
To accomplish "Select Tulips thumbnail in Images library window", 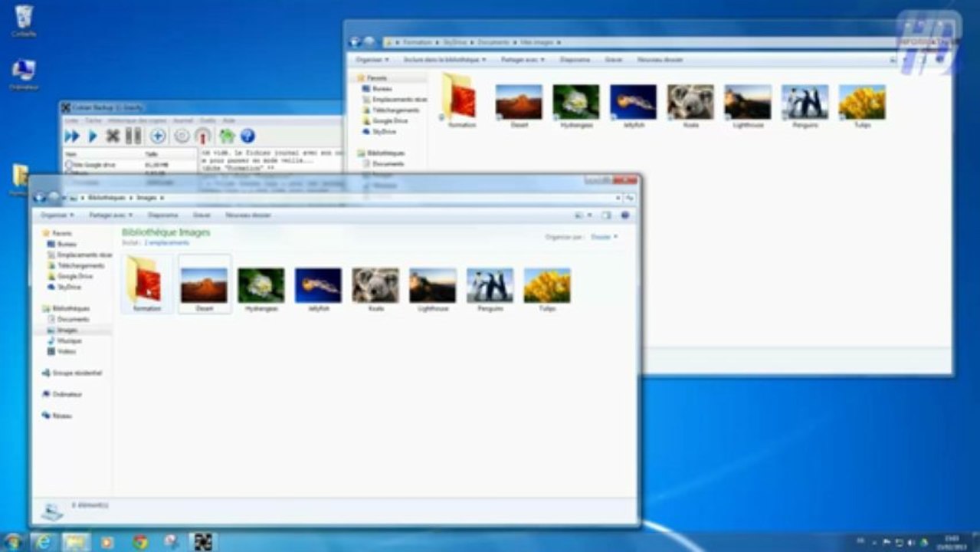I will [547, 289].
